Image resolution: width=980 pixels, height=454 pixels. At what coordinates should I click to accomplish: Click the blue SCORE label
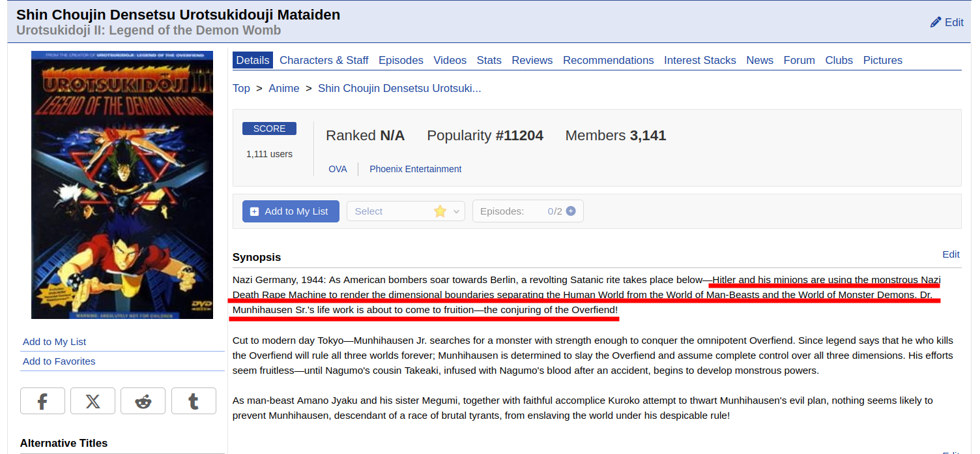click(269, 129)
